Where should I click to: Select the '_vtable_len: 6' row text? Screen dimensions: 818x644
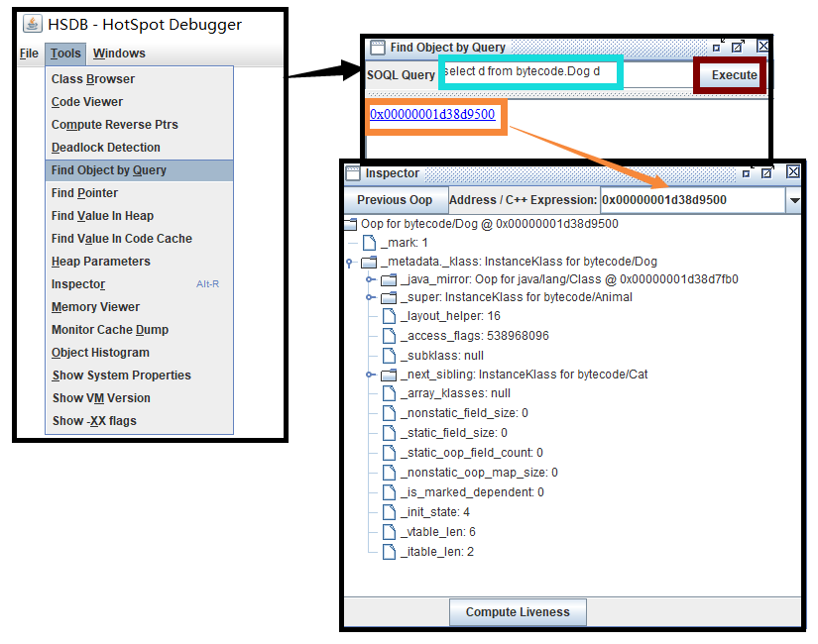click(x=438, y=532)
